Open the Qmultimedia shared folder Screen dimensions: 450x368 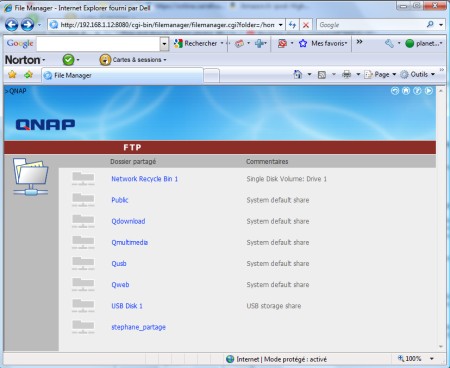coord(129,242)
